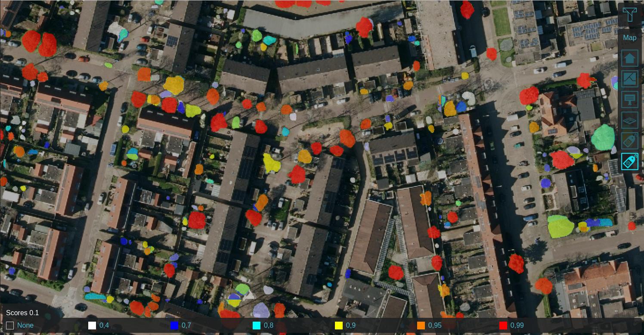Choose the red 0,99 legend swatch
The height and width of the screenshot is (335, 644).
pyautogui.click(x=503, y=326)
